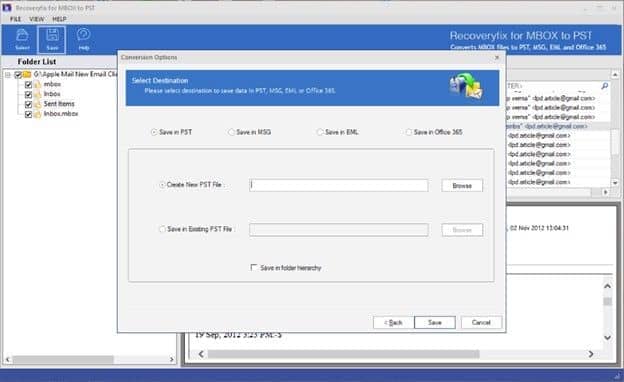Click the Save in Existing PST File path field

pyautogui.click(x=339, y=230)
